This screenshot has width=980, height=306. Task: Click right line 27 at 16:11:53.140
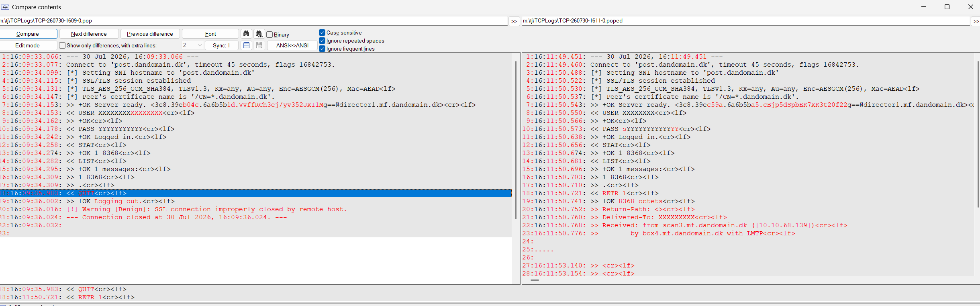click(748, 265)
